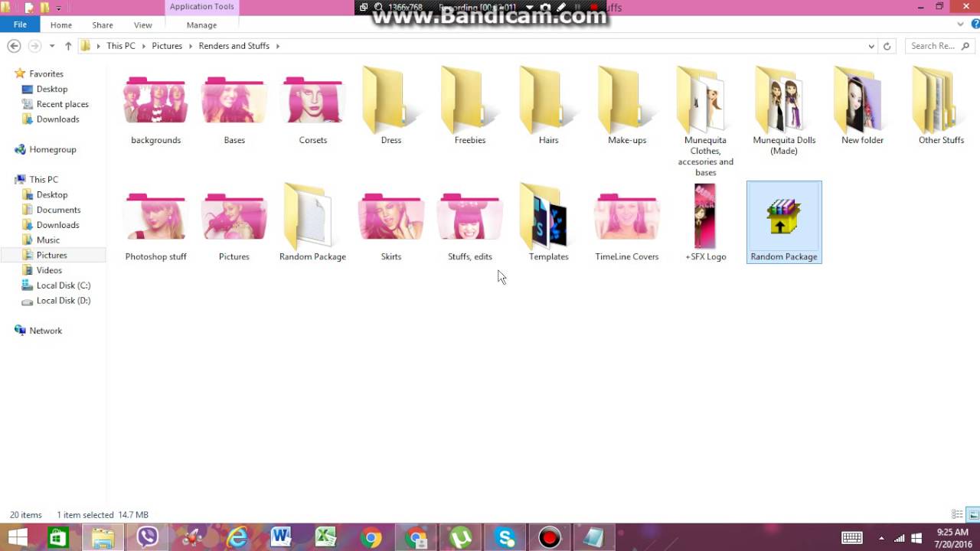Open the Quick Access Toolbar customize dropdown
Screen dimensions: 980x551
pyautogui.click(x=58, y=8)
